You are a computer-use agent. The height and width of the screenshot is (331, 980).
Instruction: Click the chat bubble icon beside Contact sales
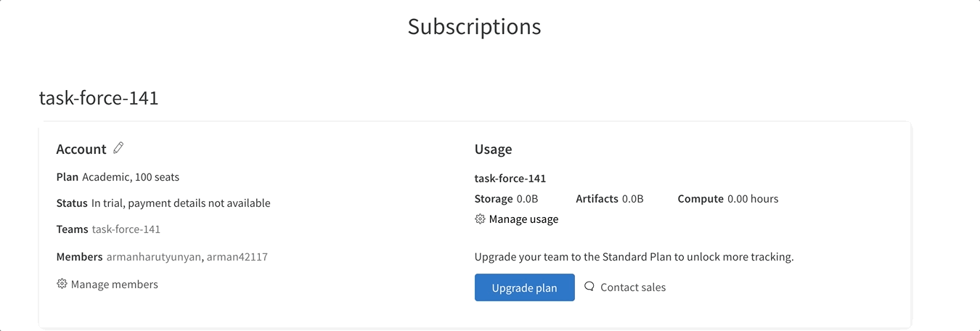pyautogui.click(x=589, y=287)
